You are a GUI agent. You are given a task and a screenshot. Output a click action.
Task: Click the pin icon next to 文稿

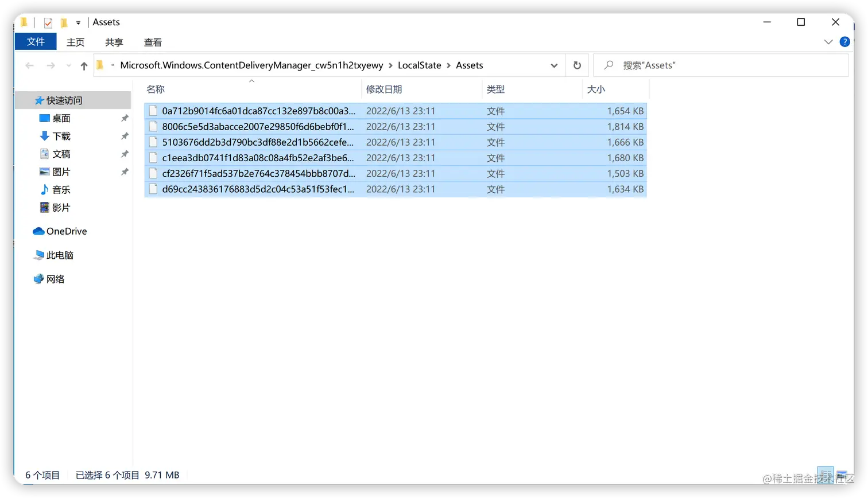[125, 154]
